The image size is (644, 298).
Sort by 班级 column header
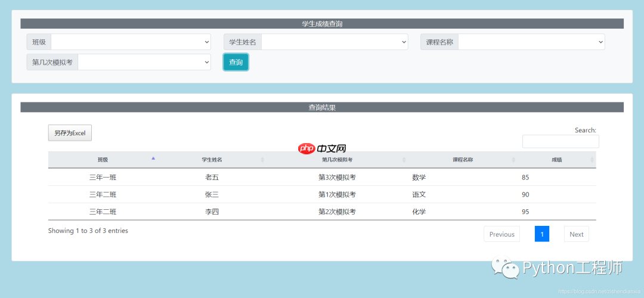(x=103, y=160)
